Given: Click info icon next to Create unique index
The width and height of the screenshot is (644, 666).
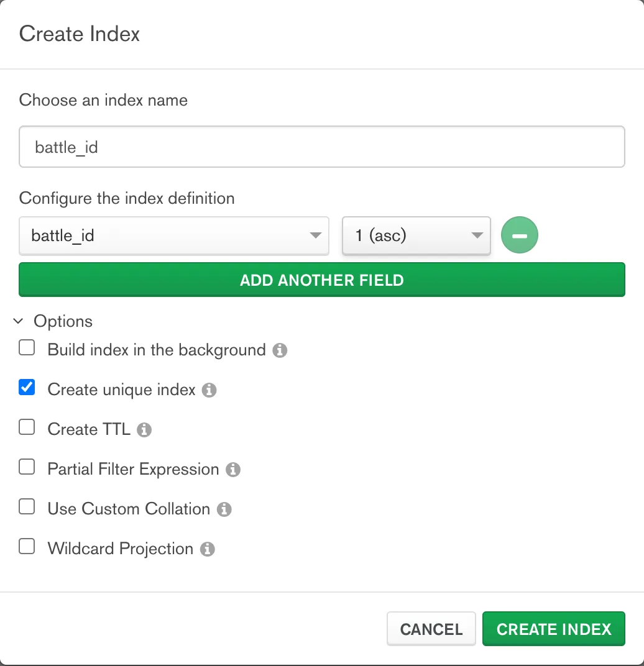Looking at the screenshot, I should pyautogui.click(x=209, y=390).
